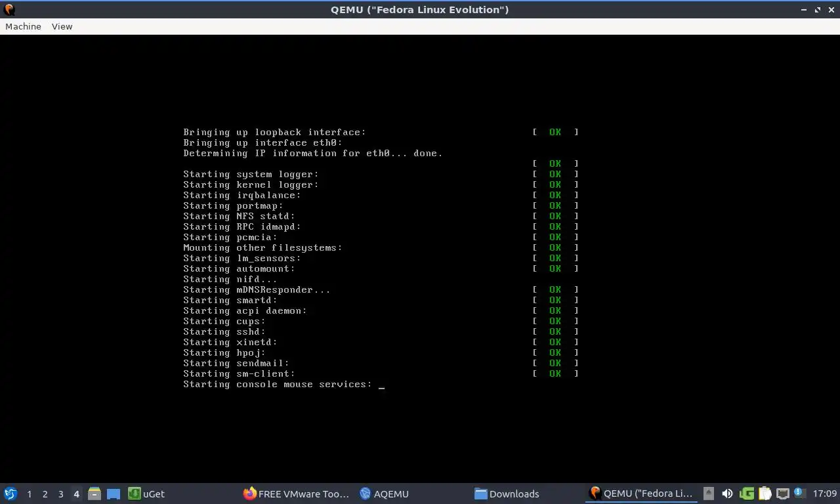Screen dimensions: 840x504
Task: Click the removable media eject tray icon
Action: (709, 493)
